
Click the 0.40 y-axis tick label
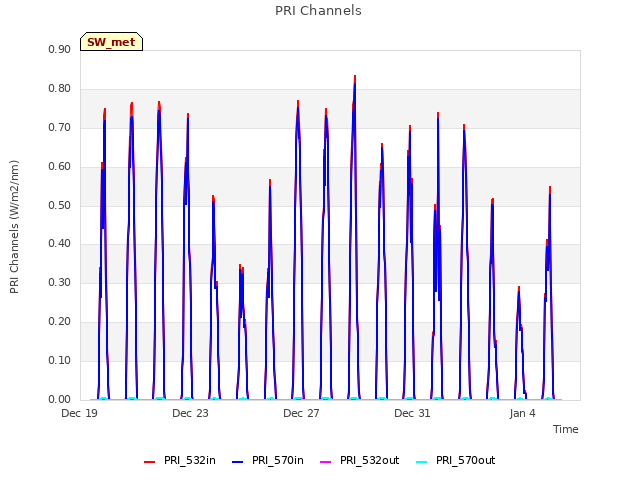pos(60,244)
